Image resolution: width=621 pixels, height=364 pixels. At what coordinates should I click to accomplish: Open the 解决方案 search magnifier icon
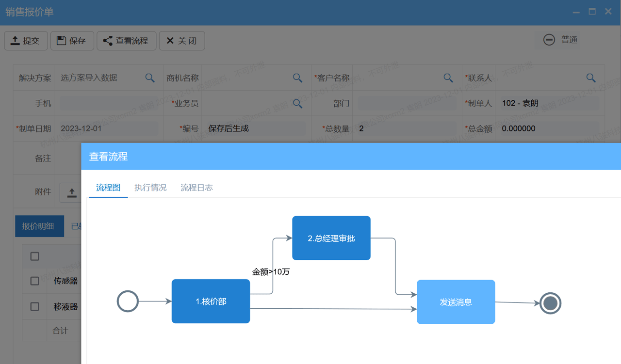pos(149,78)
